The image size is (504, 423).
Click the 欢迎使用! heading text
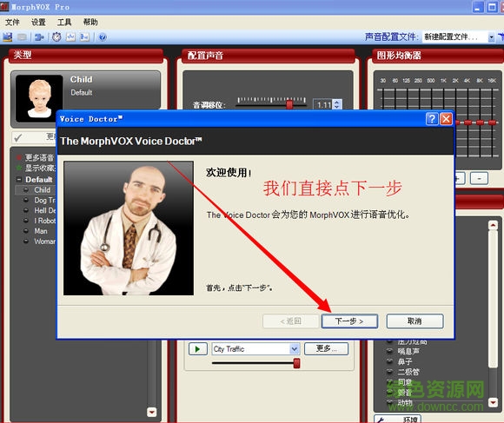(x=229, y=173)
